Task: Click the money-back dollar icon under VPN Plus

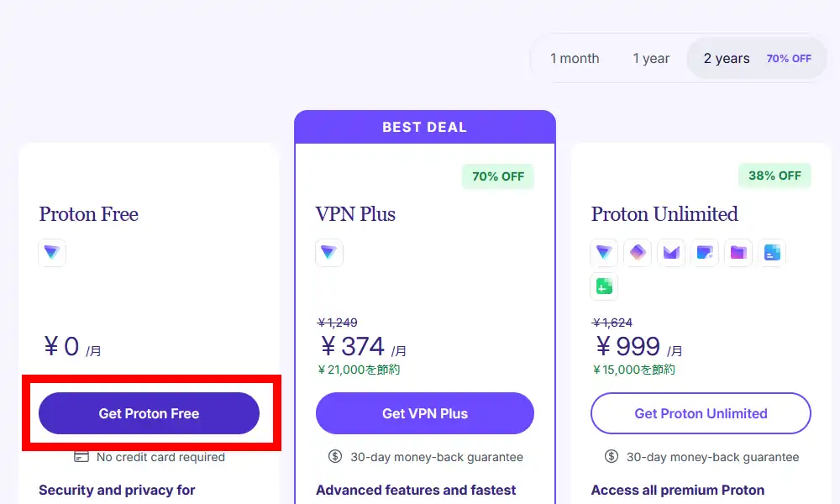Action: pyautogui.click(x=335, y=457)
